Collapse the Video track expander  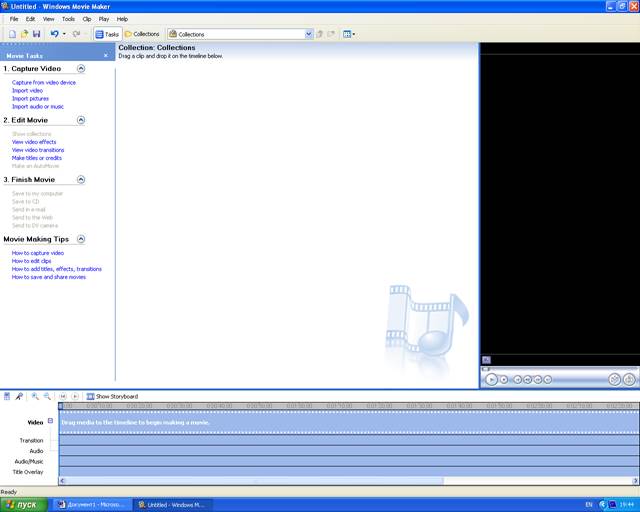[x=50, y=421]
